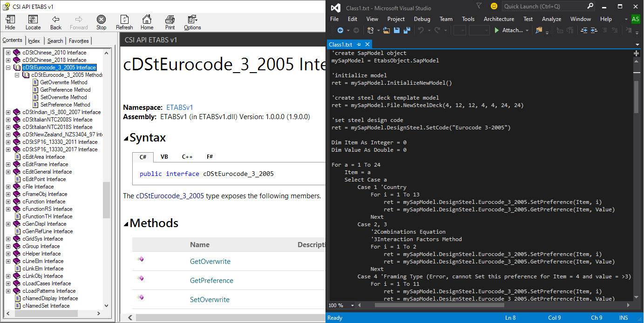Viewport: 644px width, 323px height.
Task: Open the ETABSv1 namespace link
Action: point(179,108)
